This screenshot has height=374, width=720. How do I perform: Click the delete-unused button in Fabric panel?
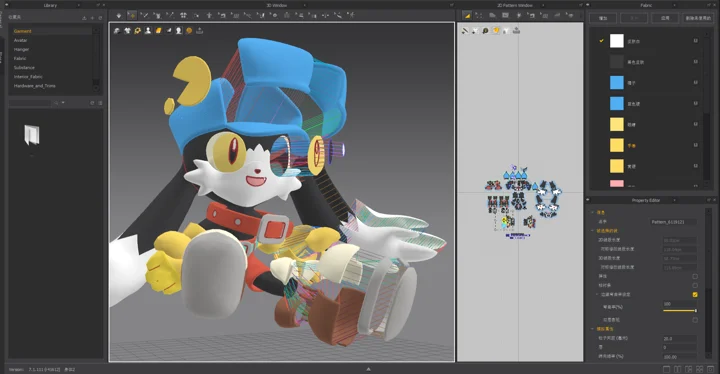[698, 18]
